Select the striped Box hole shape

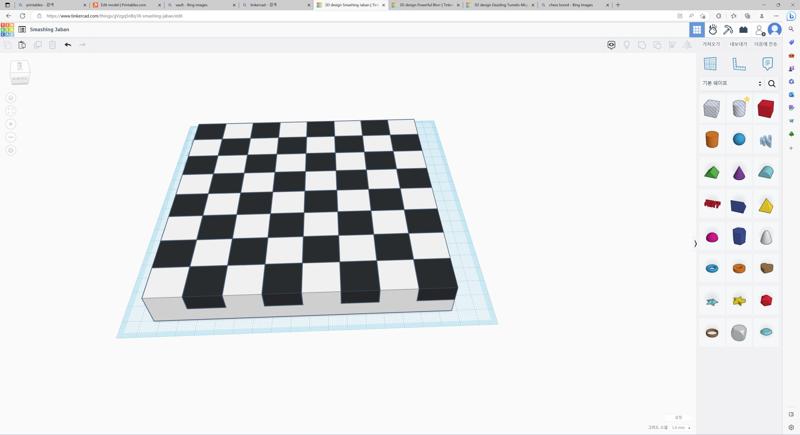(712, 108)
